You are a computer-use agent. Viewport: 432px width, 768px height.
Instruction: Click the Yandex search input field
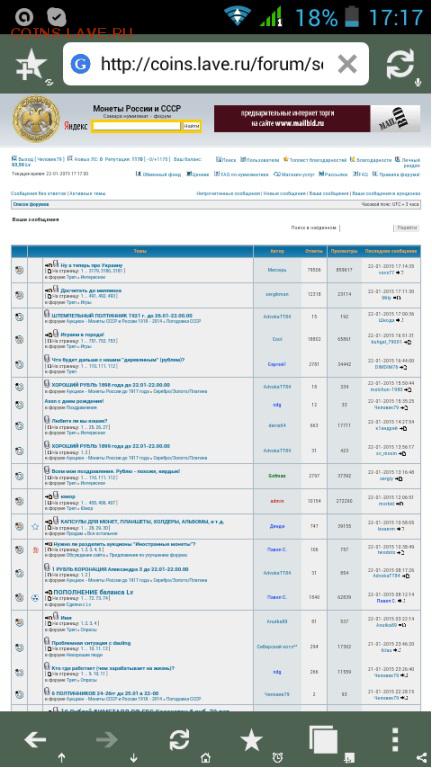tap(136, 126)
